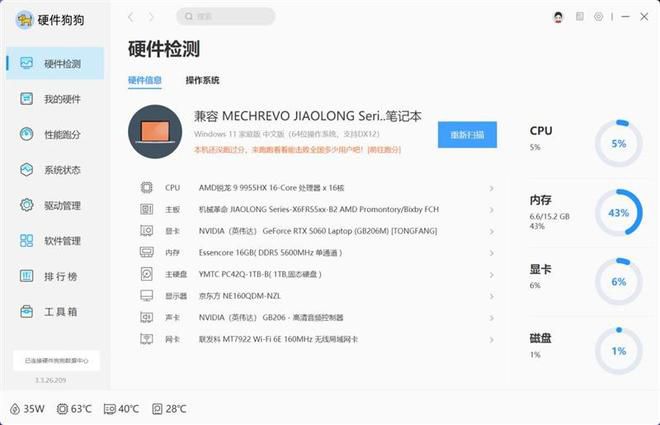Click the 显卡 graphics card row icon
Image resolution: width=660 pixels, height=425 pixels.
tap(146, 231)
